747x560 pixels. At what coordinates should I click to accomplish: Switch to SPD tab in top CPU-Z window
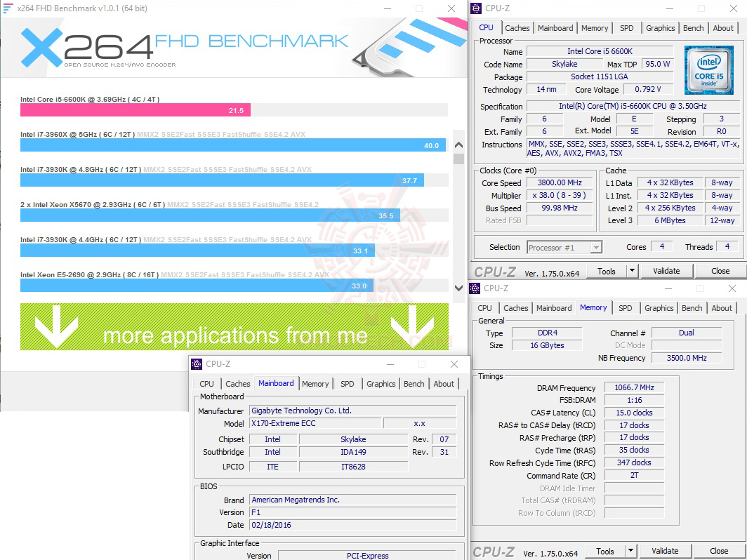pos(626,28)
